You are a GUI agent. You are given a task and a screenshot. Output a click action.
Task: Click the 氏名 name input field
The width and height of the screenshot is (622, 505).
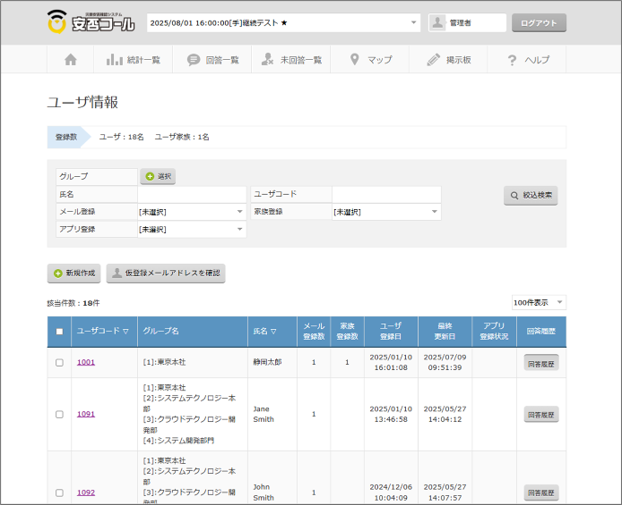191,194
